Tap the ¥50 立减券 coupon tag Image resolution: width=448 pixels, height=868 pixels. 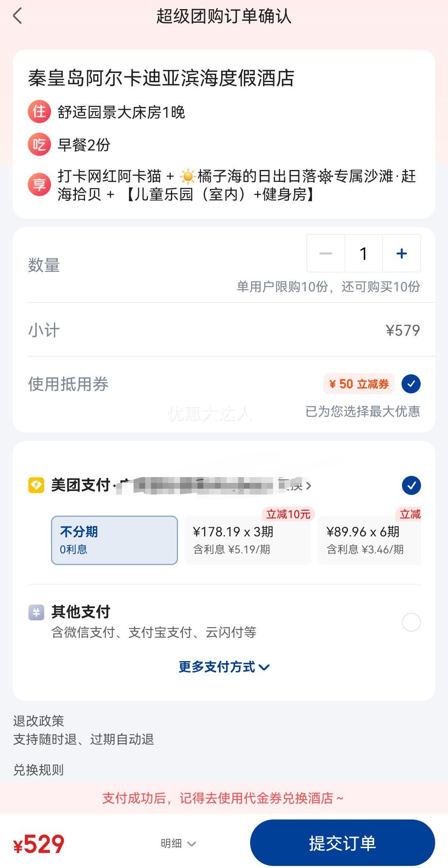click(359, 384)
